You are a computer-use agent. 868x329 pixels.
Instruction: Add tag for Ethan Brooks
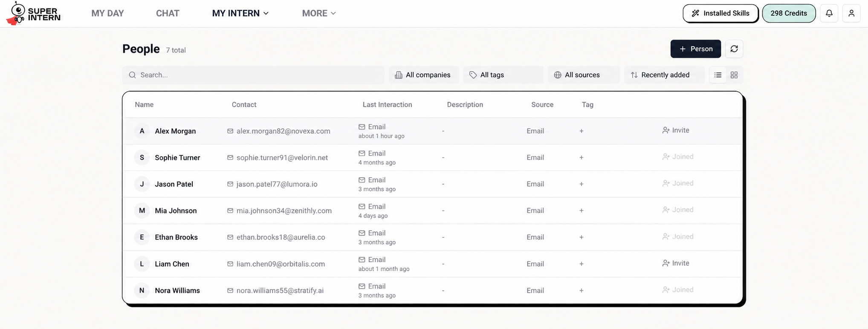click(x=581, y=237)
